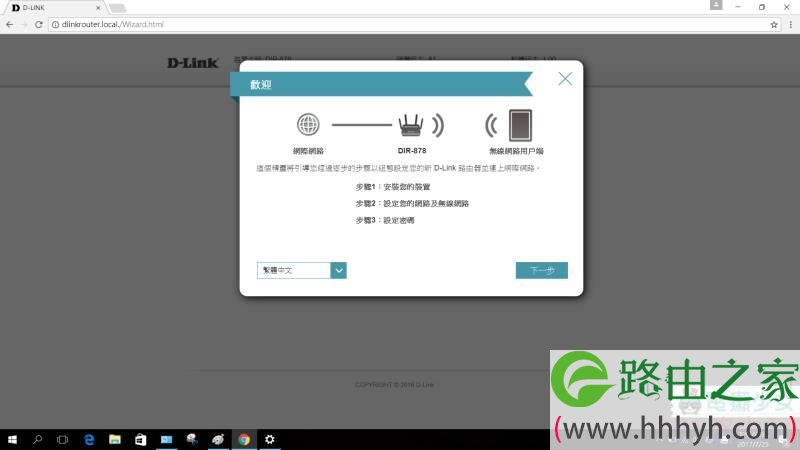Open a new browser tab
800x450 pixels.
pyautogui.click(x=118, y=8)
